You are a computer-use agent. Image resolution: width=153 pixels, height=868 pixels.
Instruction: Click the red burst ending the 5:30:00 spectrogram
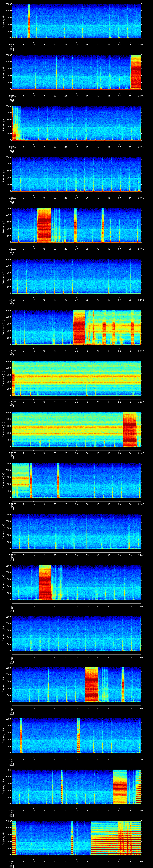(130, 429)
